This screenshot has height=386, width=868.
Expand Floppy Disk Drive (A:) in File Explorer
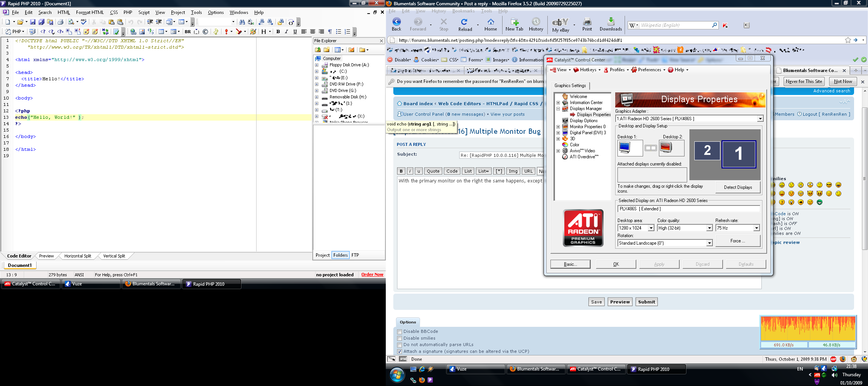click(316, 65)
